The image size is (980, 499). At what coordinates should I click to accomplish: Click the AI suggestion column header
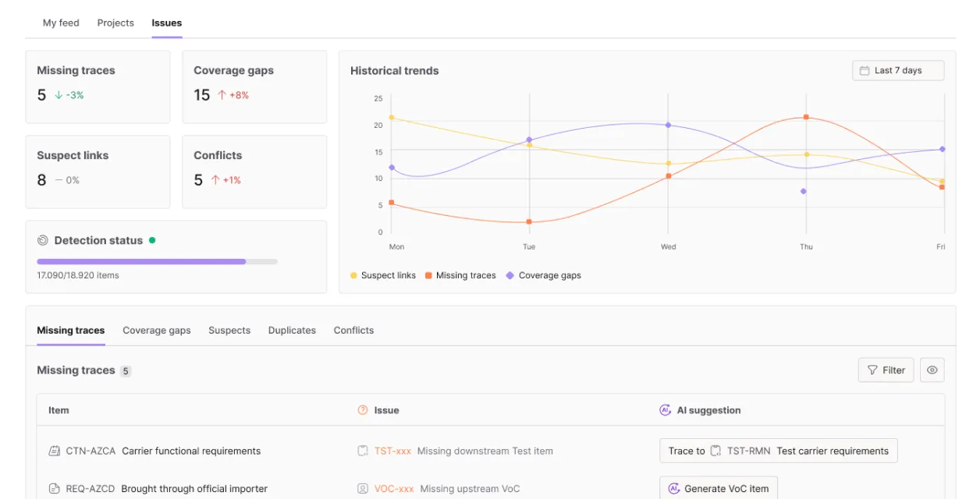[x=708, y=410]
